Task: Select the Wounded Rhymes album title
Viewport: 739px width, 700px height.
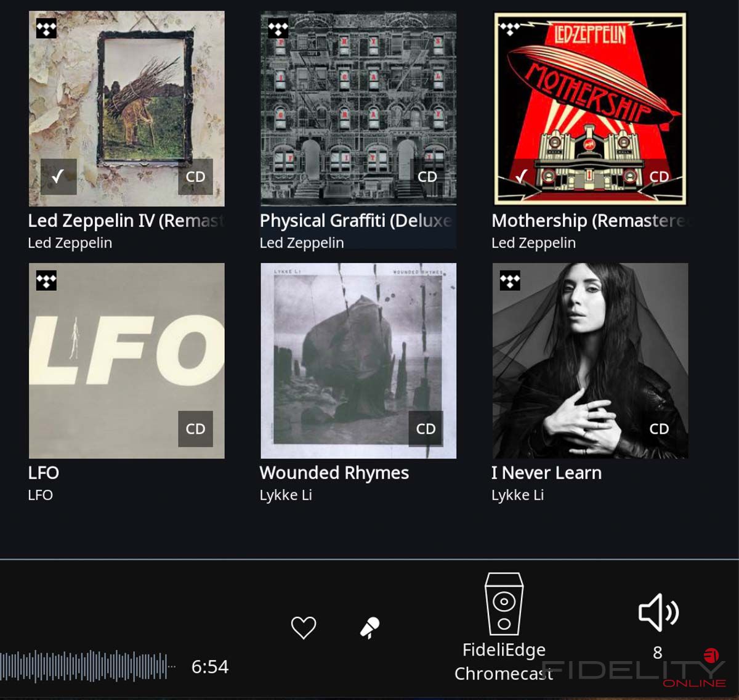Action: point(334,473)
